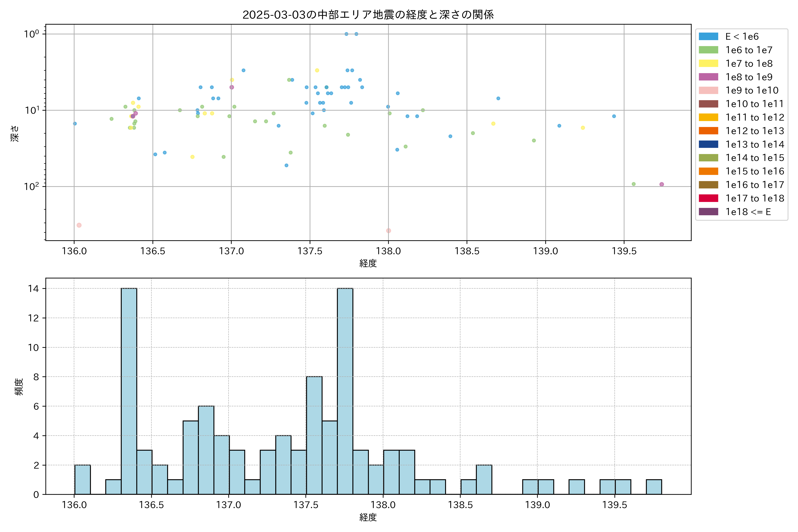Click the purple scatter point near longitude 139.75
798x532 pixels.
click(662, 184)
